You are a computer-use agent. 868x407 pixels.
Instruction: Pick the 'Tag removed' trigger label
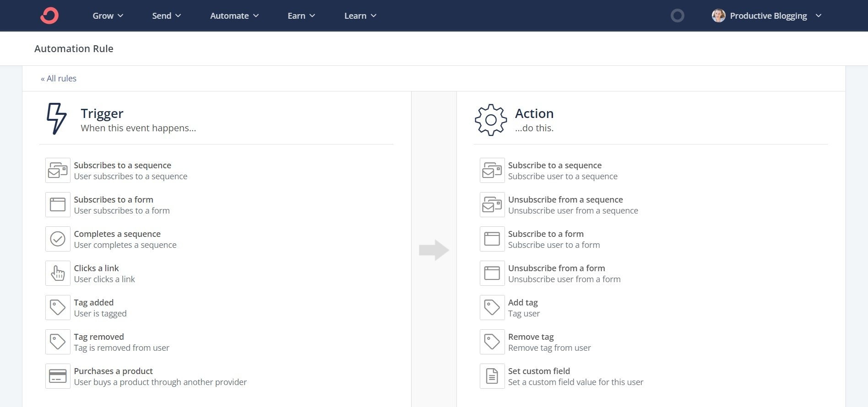(x=99, y=337)
